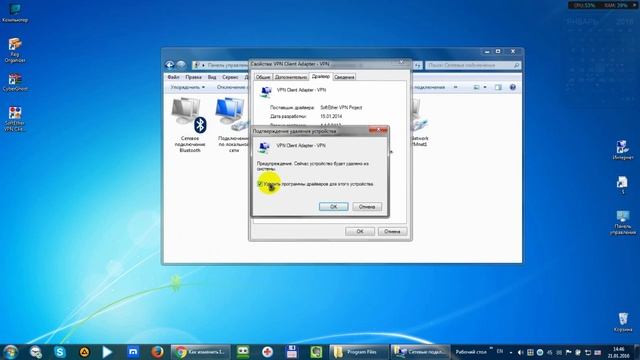The image size is (640, 360).
Task: Click the search field in Network Connections
Action: click(x=473, y=65)
